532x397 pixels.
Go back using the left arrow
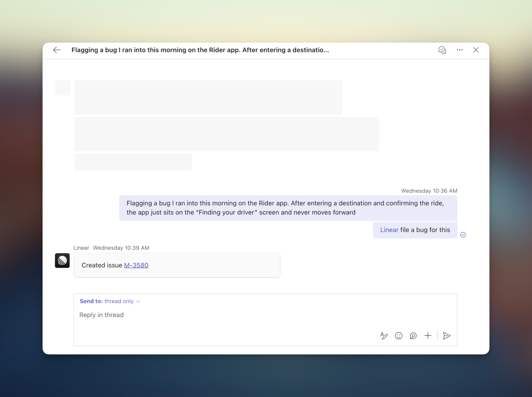coord(57,50)
